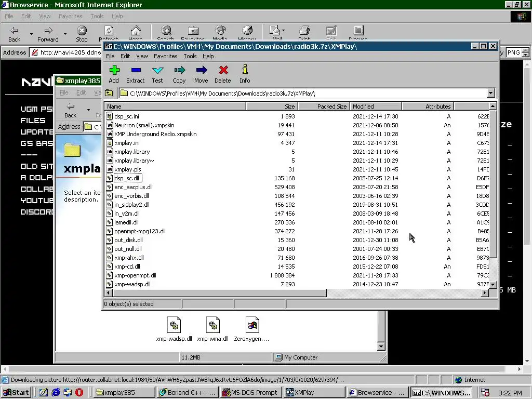Screen dimensions: 532x399
Task: Switch to Borland C++ in the taskbar
Action: coord(188,393)
